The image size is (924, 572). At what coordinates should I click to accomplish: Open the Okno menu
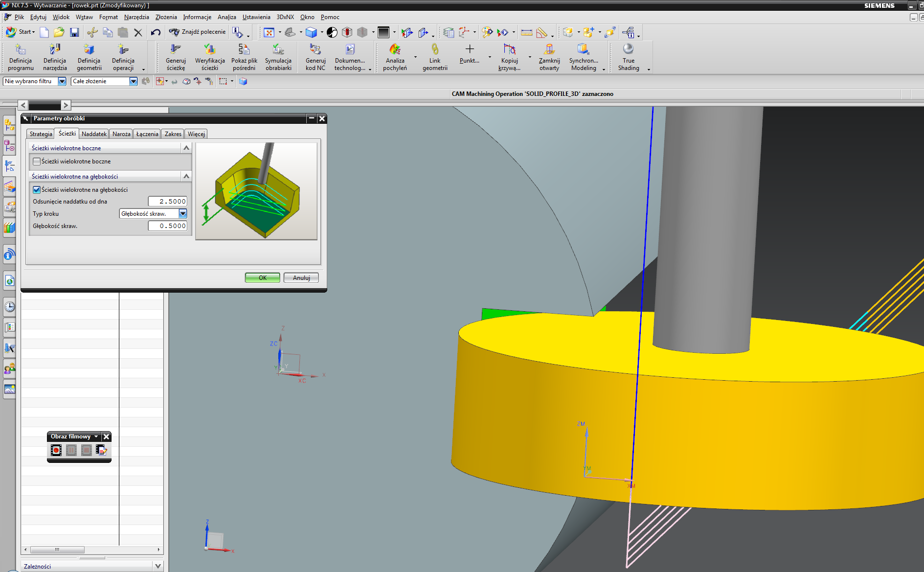pyautogui.click(x=307, y=17)
